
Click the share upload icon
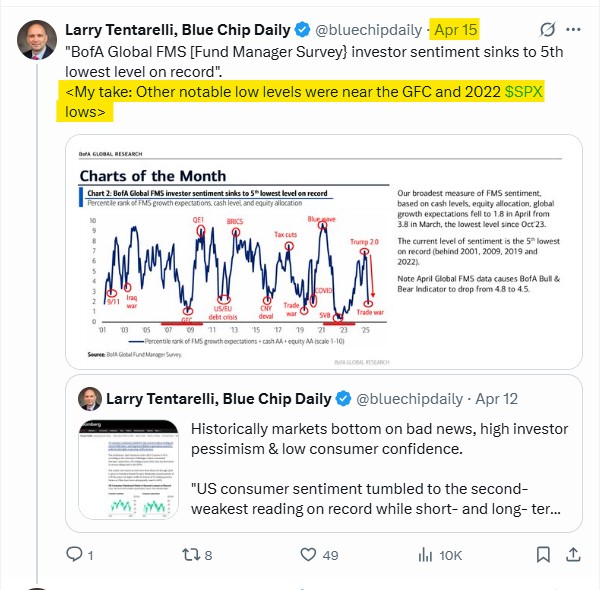pyautogui.click(x=573, y=554)
